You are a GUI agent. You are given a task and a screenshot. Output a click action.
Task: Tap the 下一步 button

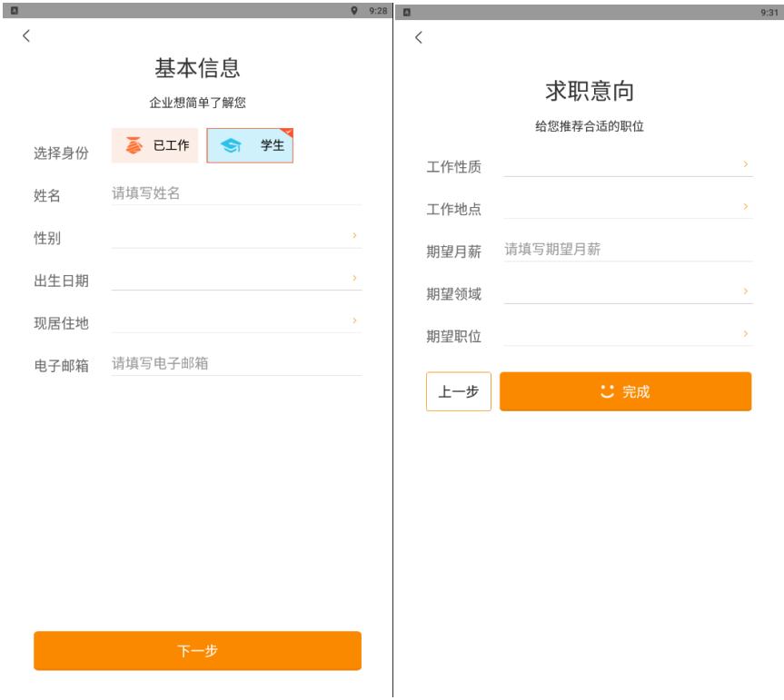[x=197, y=651]
